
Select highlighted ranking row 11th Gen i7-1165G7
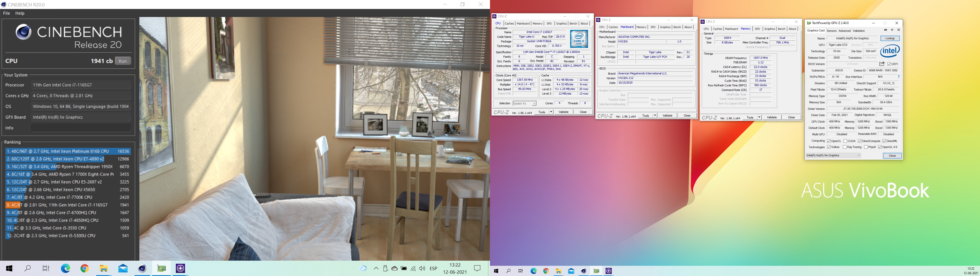[x=68, y=205]
